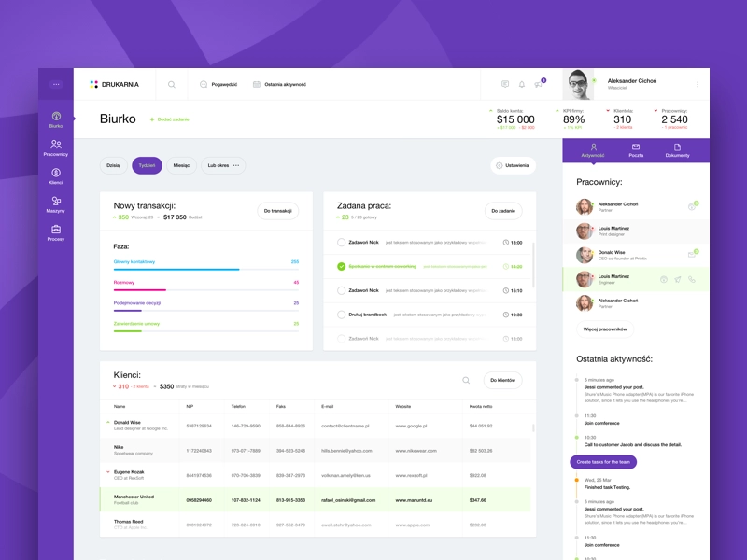Click contact@clientname.pl email cell
Viewport: 747px width, 560px height.
345,426
